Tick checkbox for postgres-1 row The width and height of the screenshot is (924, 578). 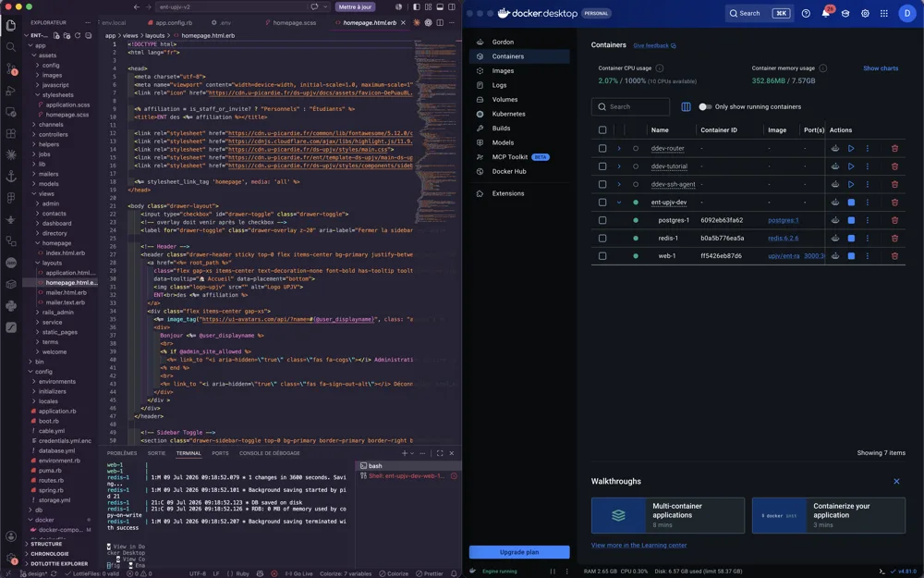point(602,220)
